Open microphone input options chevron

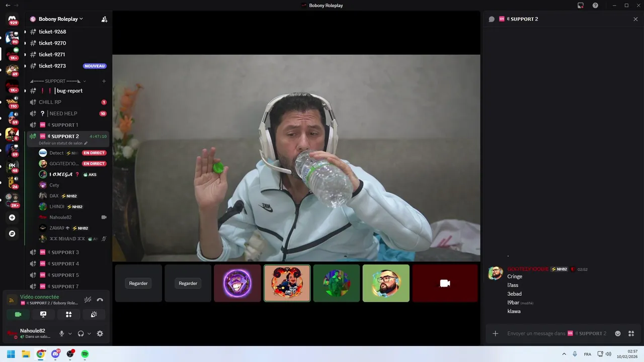(70, 333)
